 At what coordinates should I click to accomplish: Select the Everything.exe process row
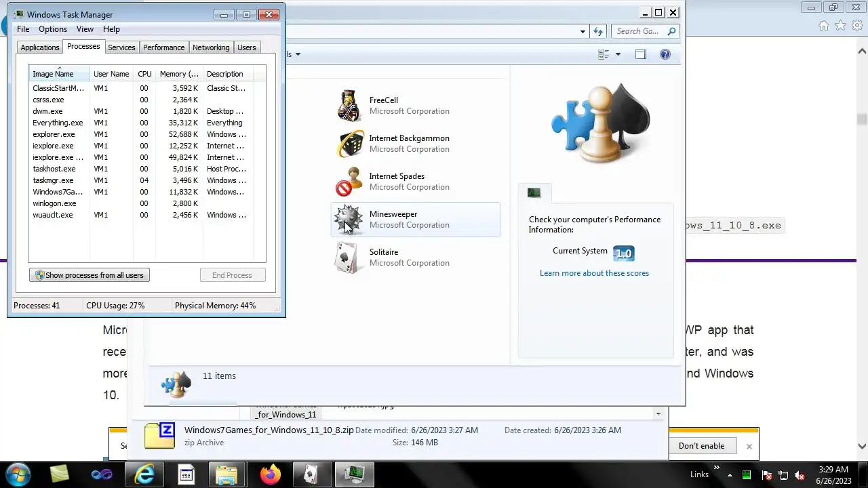[x=146, y=123]
